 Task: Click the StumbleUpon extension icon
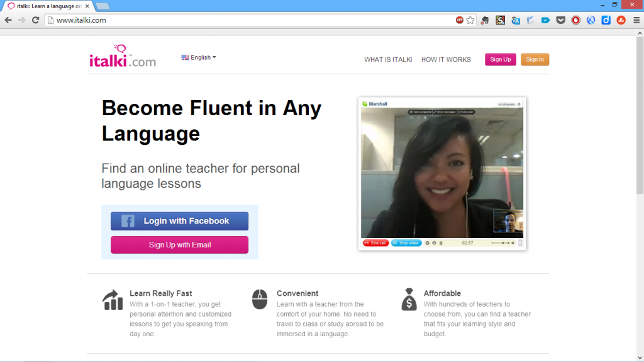point(621,20)
